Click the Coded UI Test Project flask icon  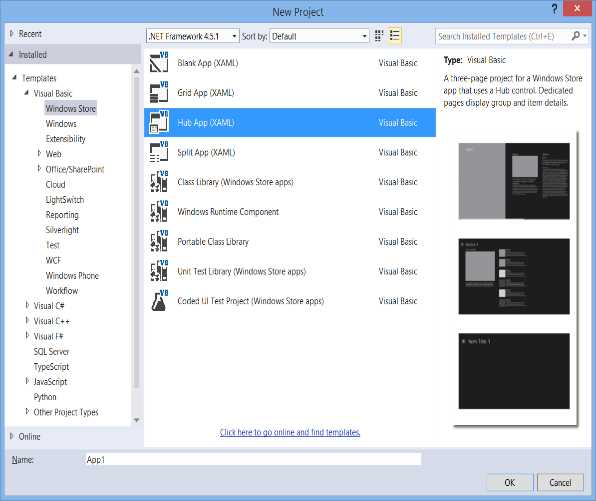[x=159, y=301]
